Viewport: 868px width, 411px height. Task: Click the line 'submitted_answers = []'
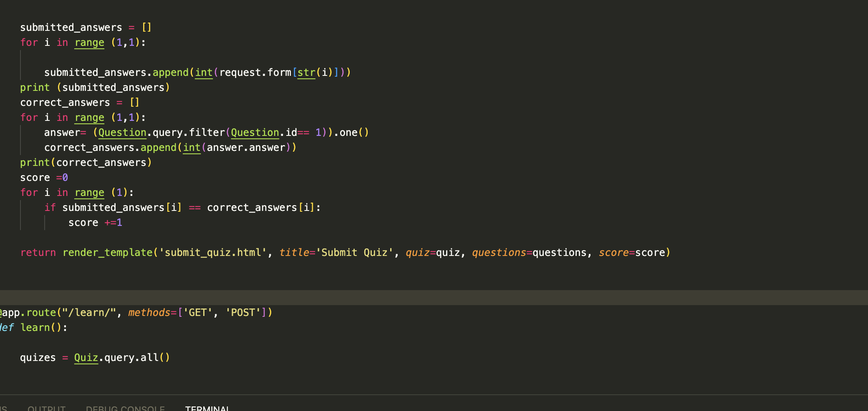[x=86, y=28]
